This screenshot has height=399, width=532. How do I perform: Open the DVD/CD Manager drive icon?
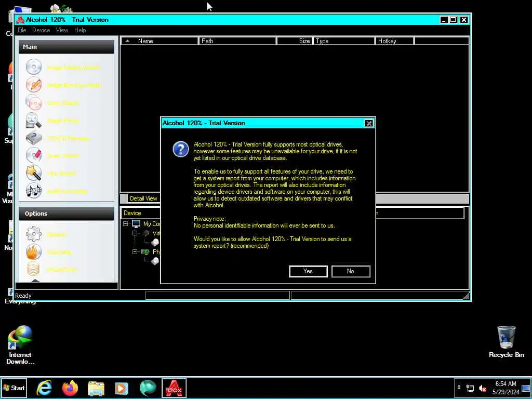pyautogui.click(x=34, y=138)
